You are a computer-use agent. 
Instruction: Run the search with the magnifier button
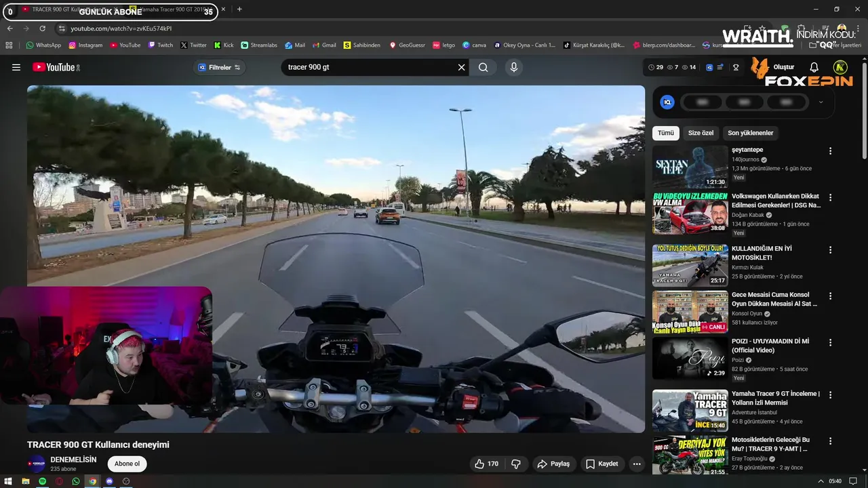483,67
